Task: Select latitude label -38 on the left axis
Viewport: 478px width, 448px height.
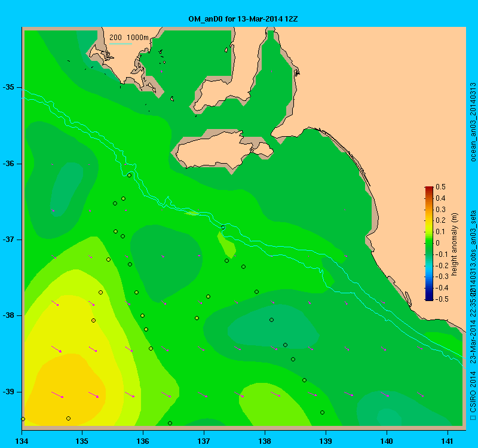Action: 8,316
